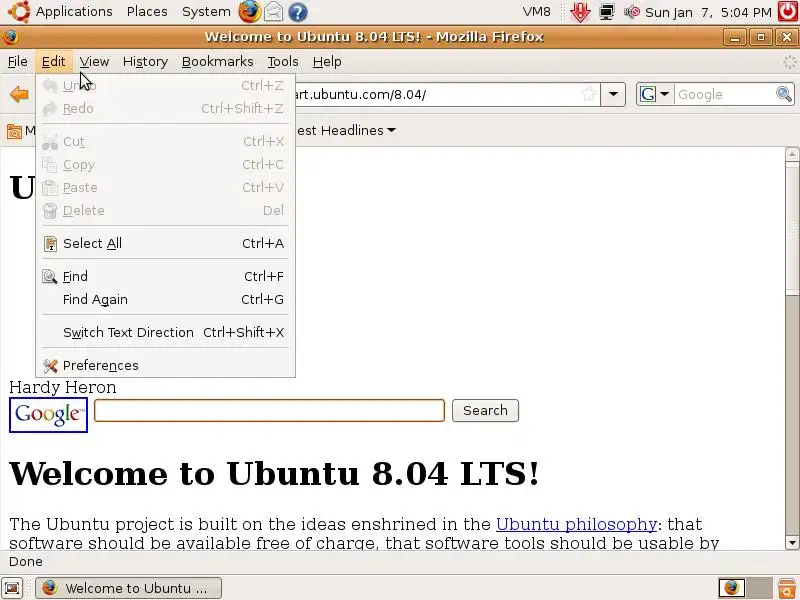Open the Places panel menu
The image size is (800, 600).
147,11
